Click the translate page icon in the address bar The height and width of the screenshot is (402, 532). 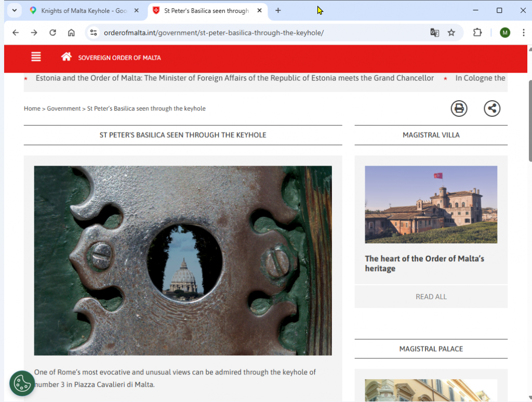[x=434, y=33]
